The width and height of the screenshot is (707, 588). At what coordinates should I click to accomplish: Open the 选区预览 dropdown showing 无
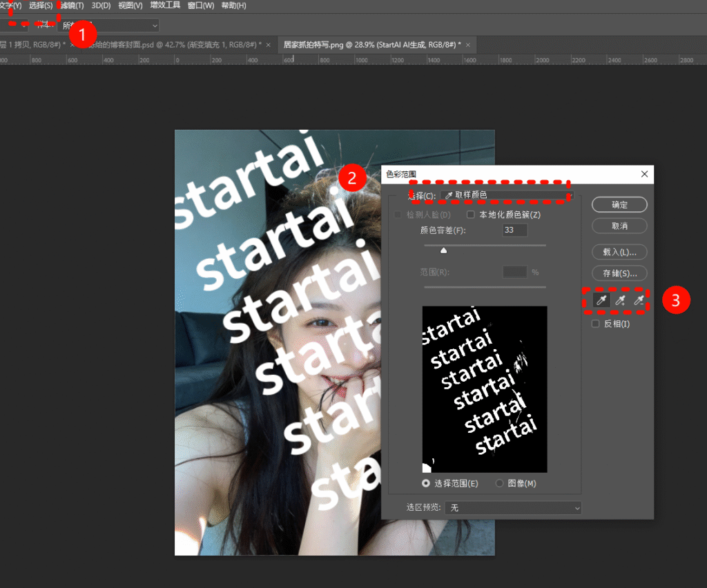click(x=513, y=508)
